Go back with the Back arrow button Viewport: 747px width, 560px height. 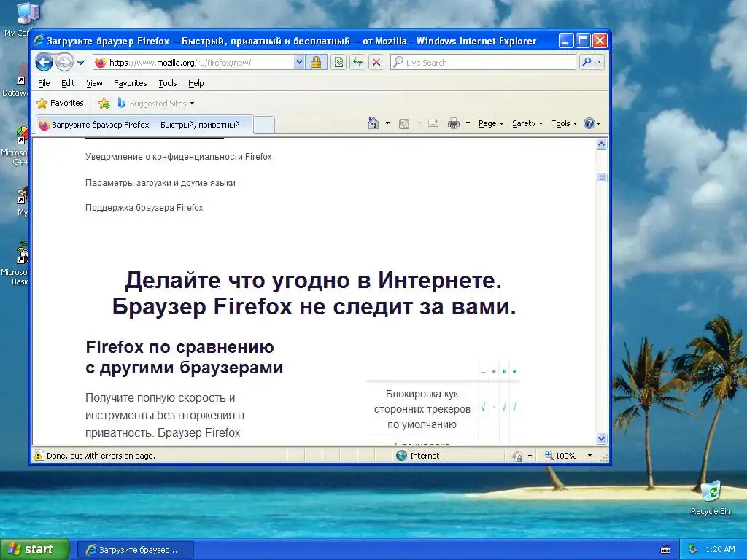[44, 63]
